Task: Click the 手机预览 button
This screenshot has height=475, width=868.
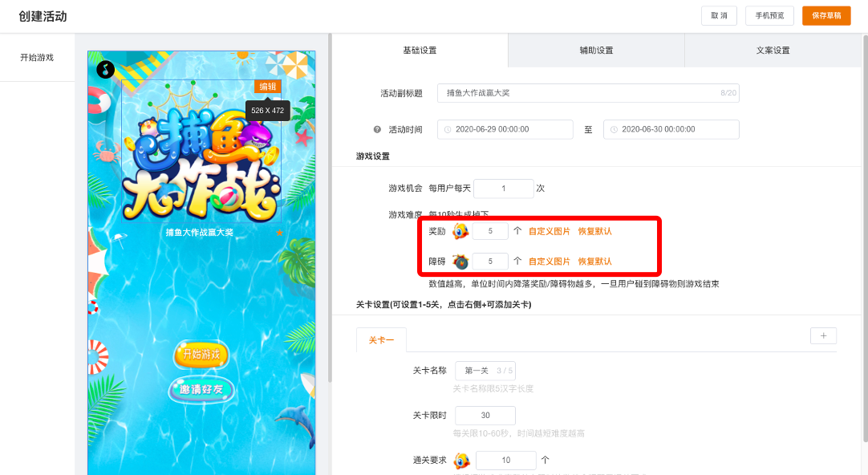Action: 769,15
